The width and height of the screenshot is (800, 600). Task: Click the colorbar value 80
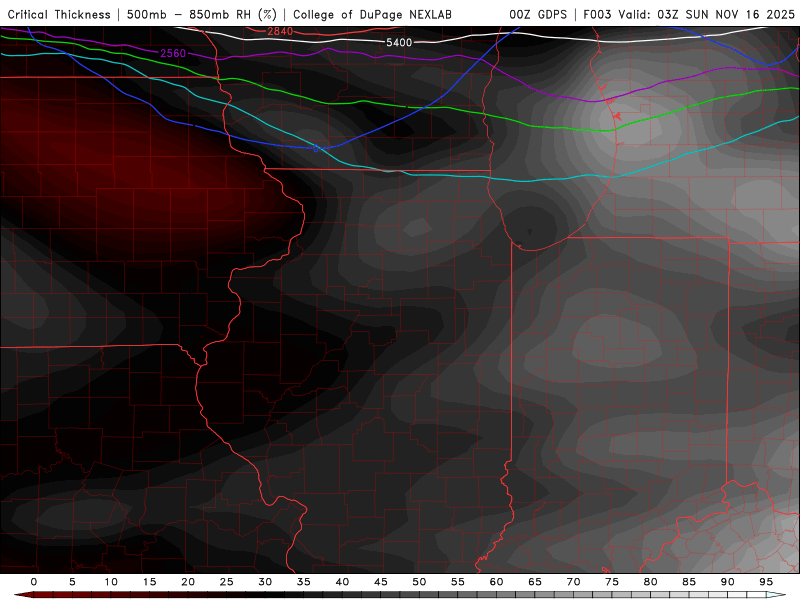click(651, 582)
